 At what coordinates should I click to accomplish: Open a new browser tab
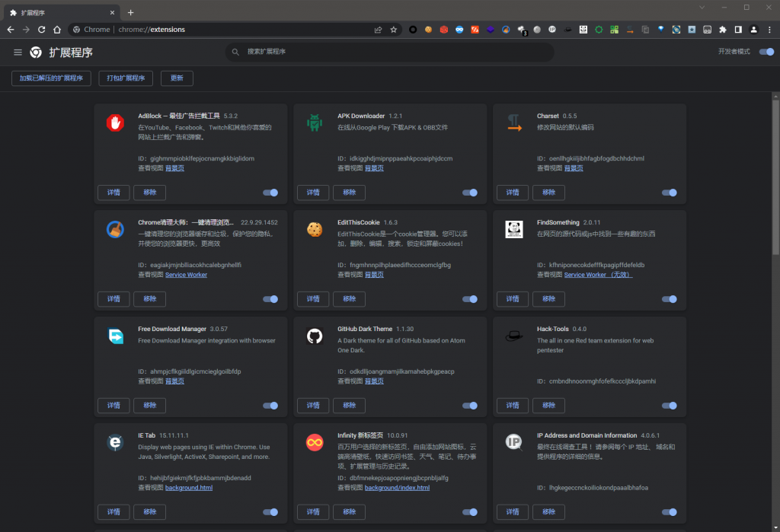130,12
